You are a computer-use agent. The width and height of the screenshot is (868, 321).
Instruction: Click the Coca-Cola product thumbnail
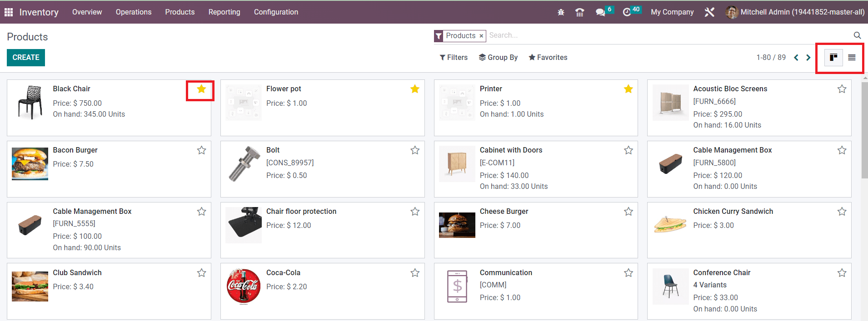click(x=244, y=286)
